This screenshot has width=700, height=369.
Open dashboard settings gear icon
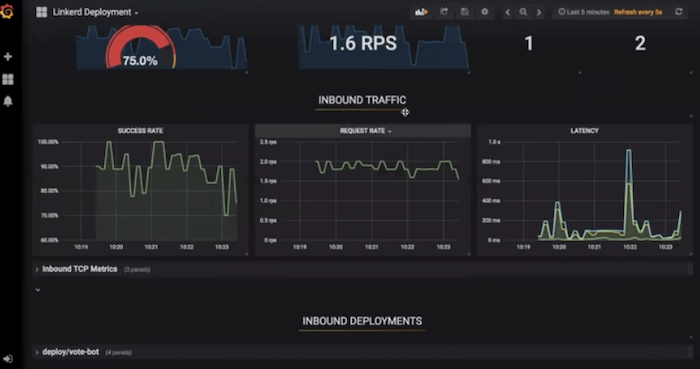(485, 12)
